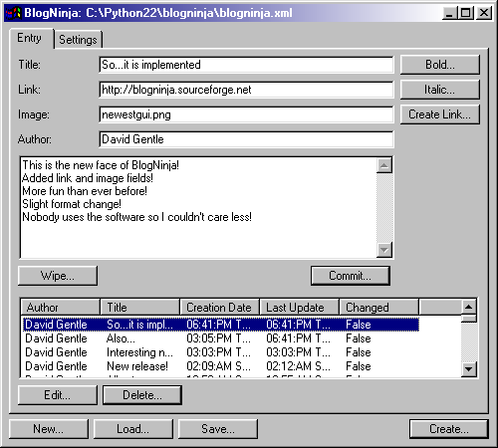
Task: Click the Load... button
Action: (133, 429)
